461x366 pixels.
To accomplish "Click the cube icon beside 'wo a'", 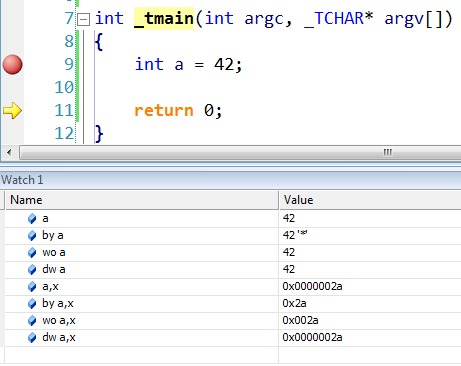I will (x=32, y=253).
